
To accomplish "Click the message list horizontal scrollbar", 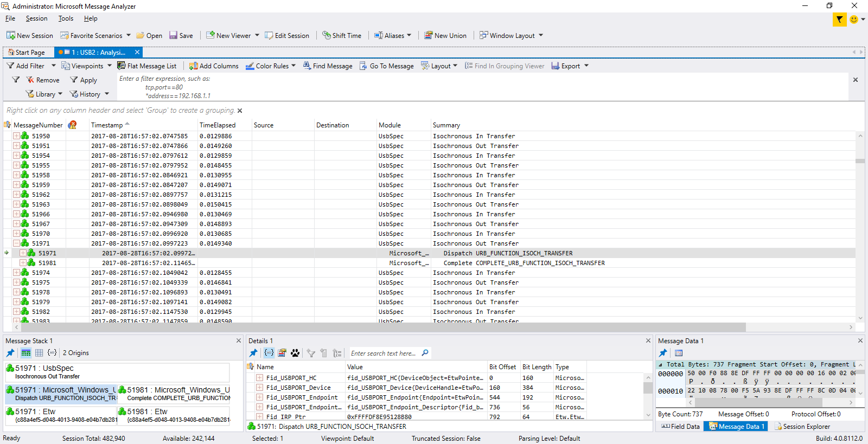I will (383, 327).
